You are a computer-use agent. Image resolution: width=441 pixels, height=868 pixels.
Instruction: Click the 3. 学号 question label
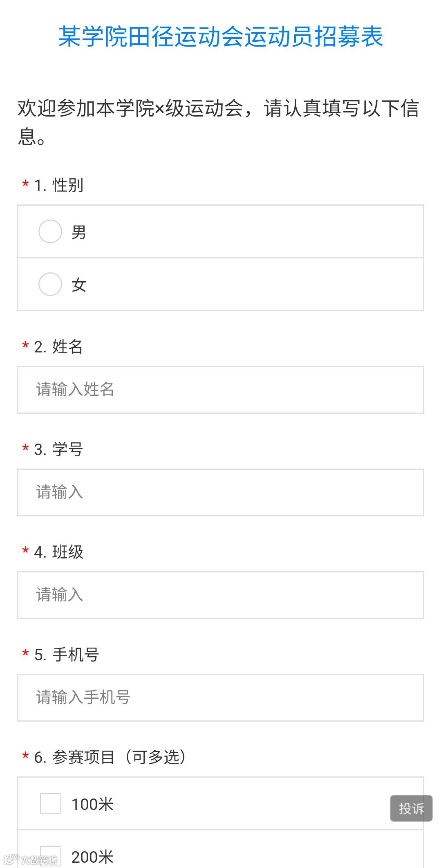[58, 449]
